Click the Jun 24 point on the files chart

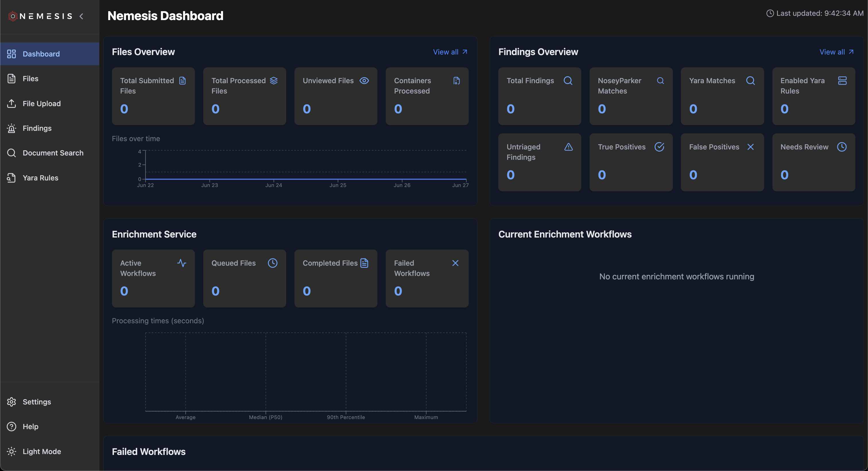(274, 179)
